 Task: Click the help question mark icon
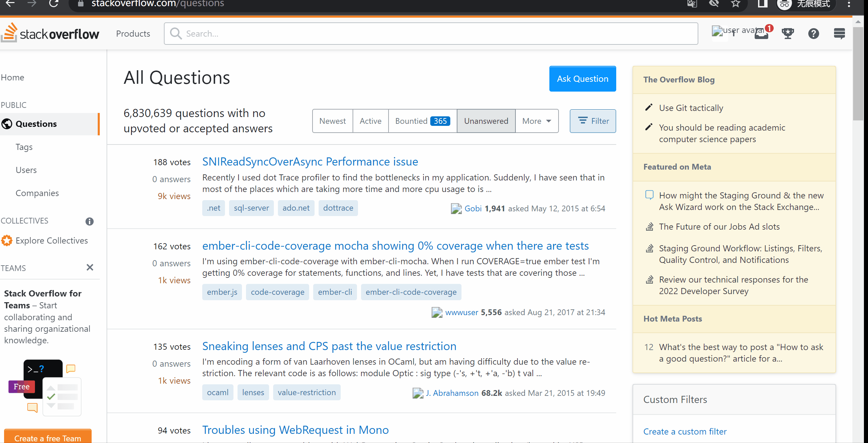813,34
